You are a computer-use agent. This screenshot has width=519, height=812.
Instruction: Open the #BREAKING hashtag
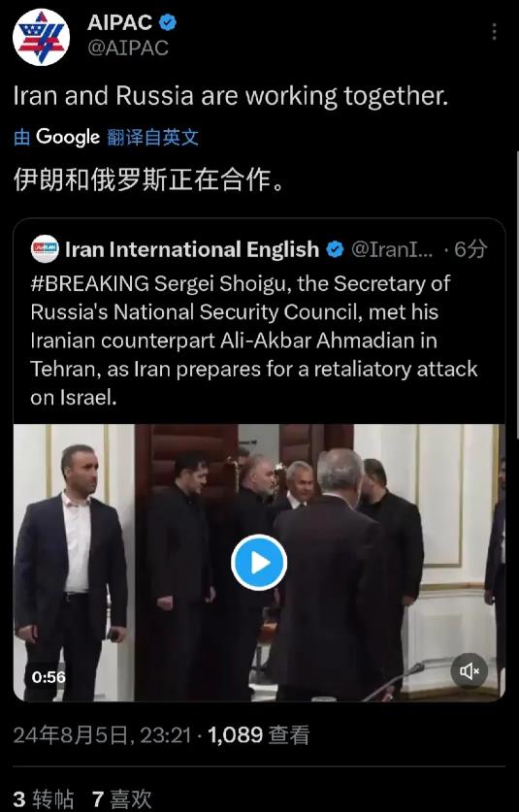click(90, 284)
